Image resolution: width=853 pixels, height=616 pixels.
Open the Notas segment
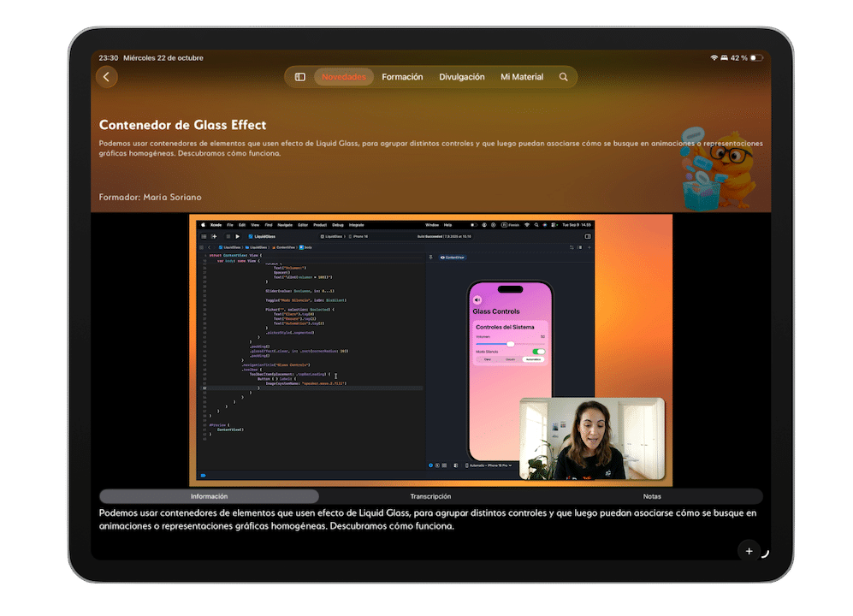point(652,496)
